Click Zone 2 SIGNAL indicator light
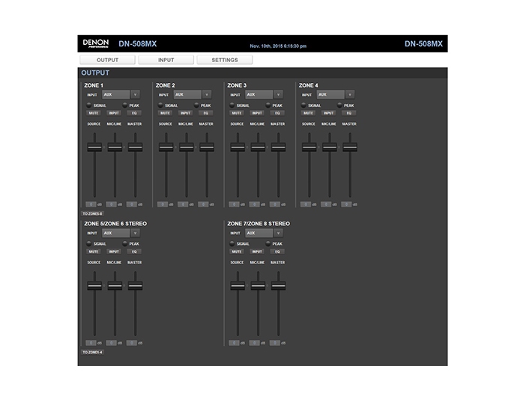 point(160,105)
